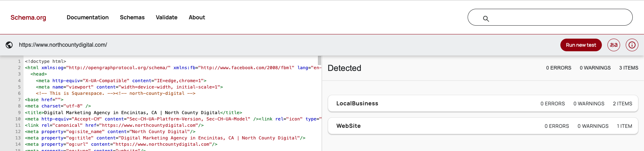Open the language selector icon
This screenshot has width=644, height=151.
(613, 45)
